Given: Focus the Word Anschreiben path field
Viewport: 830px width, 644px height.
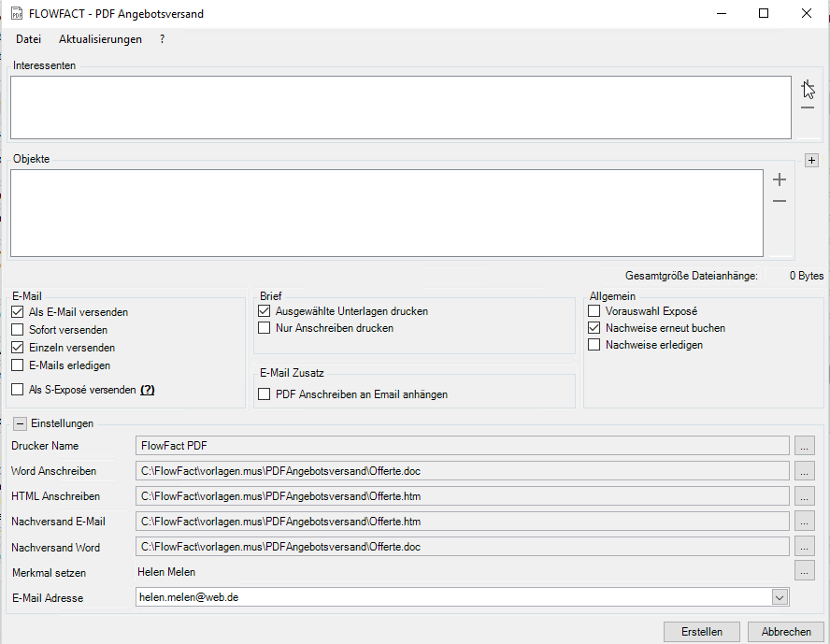Looking at the screenshot, I should coord(462,471).
